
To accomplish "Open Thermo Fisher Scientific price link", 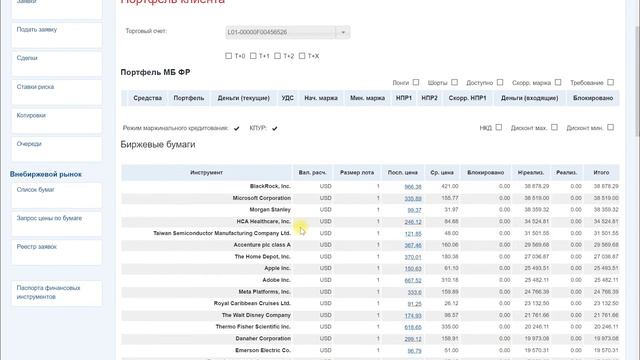I will pyautogui.click(x=413, y=327).
